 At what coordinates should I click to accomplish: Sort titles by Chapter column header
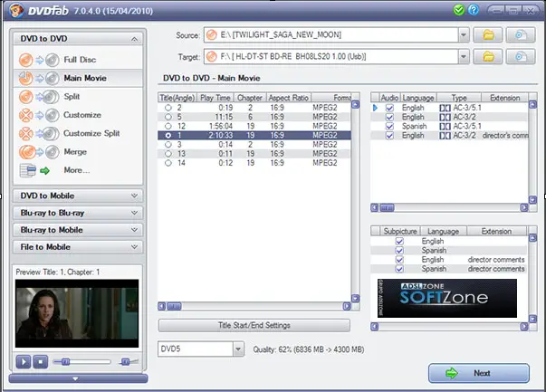tap(250, 98)
